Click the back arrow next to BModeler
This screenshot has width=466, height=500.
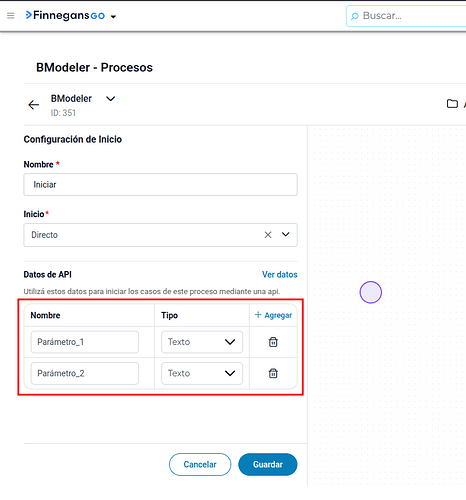(x=33, y=105)
